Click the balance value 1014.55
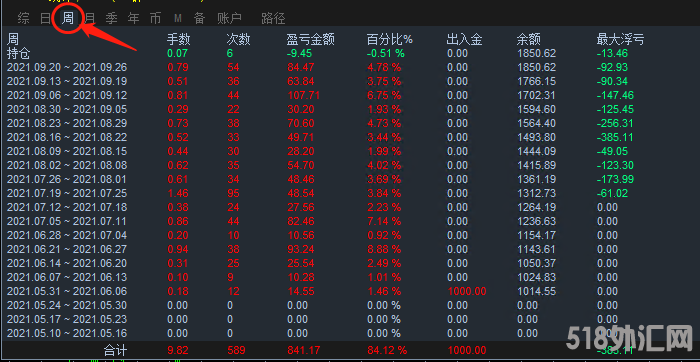This screenshot has width=700, height=362. (536, 291)
